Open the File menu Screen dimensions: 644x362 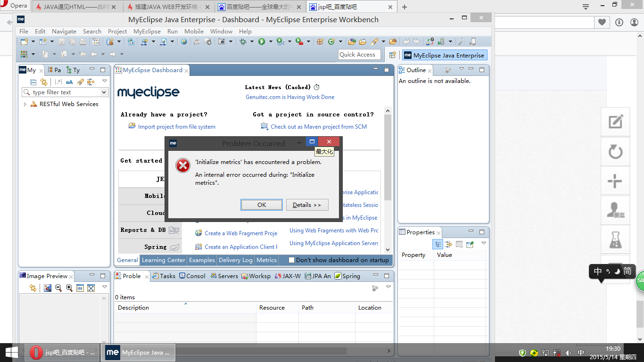point(24,31)
